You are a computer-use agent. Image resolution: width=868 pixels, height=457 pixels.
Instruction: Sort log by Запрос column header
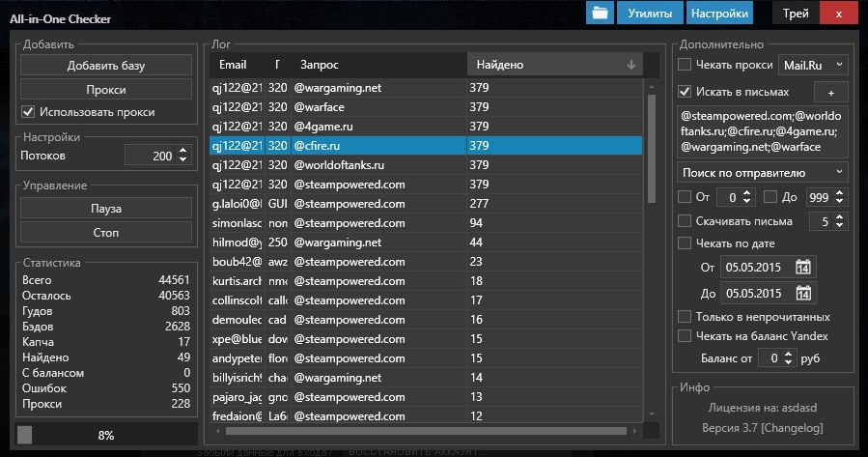[379, 65]
